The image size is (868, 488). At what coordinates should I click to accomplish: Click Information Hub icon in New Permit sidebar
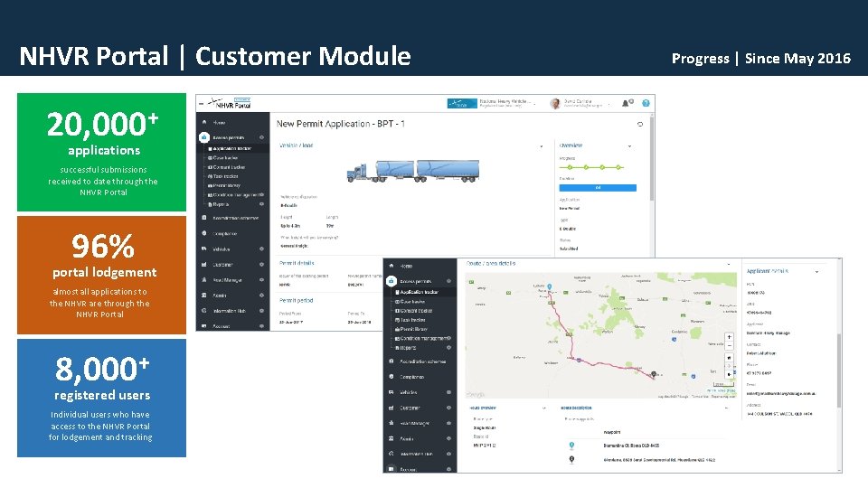coord(204,311)
